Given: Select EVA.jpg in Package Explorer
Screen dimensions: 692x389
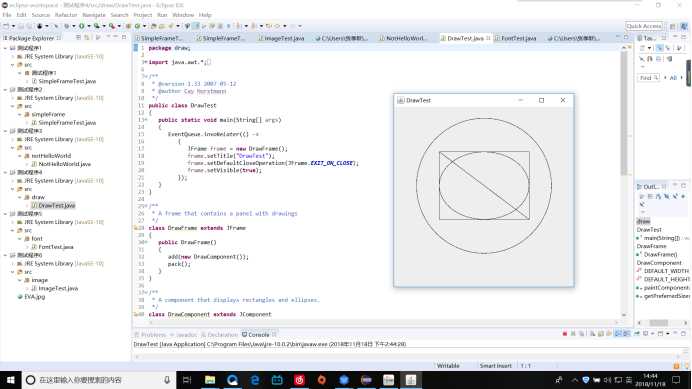Looking at the screenshot, I should [x=31, y=297].
